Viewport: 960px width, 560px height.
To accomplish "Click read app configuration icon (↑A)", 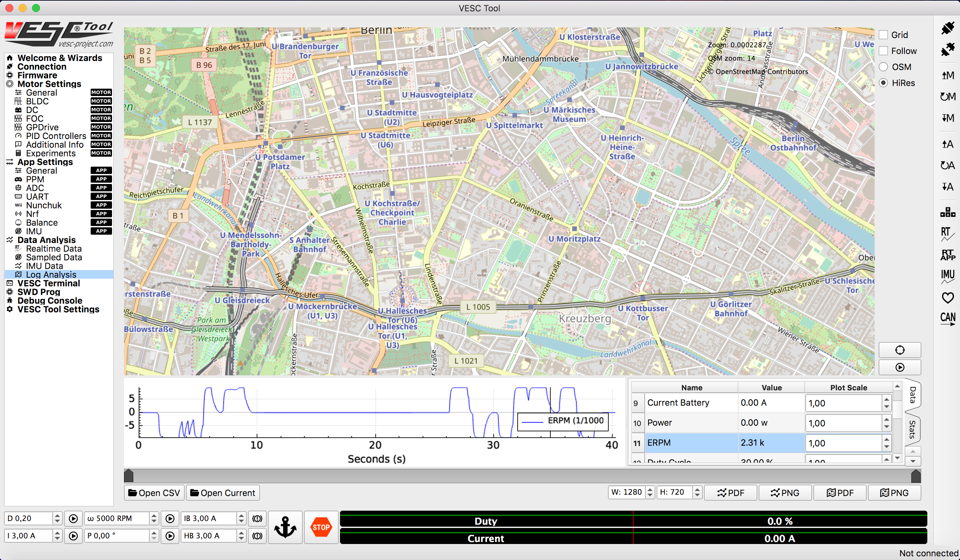I will tap(947, 144).
